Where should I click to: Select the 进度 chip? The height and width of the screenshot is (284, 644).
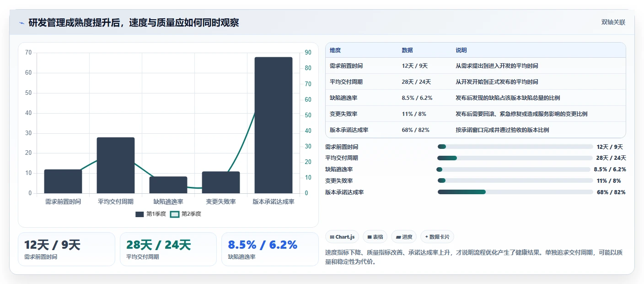coord(404,237)
